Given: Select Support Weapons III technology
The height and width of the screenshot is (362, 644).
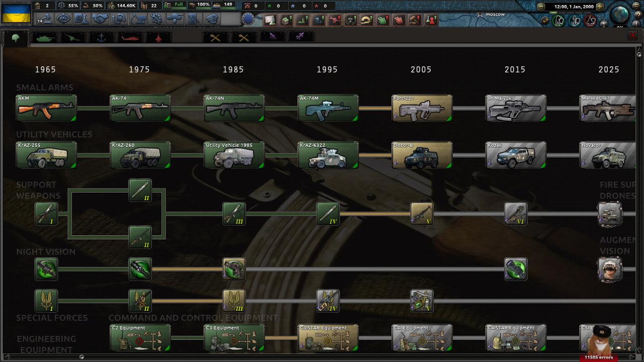Looking at the screenshot, I should pyautogui.click(x=234, y=214).
